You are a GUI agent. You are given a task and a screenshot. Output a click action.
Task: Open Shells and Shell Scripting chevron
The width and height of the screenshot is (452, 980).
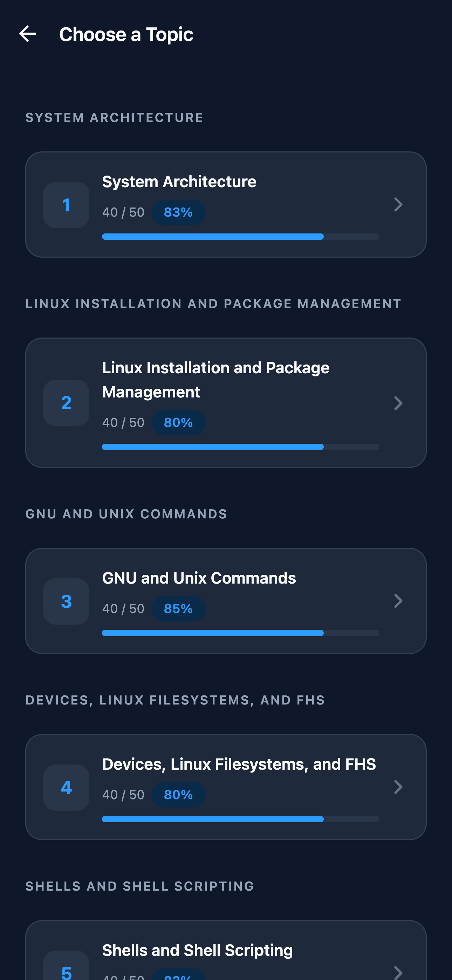point(398,972)
